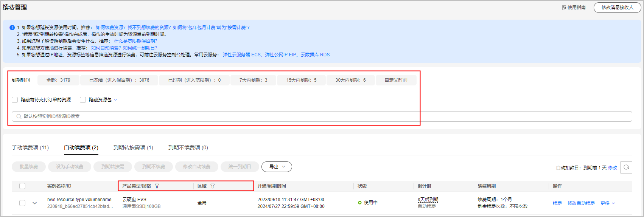Screen dimensions: 644x217
Task: Open the 更多 dropdown in operations column
Action: (x=608, y=203)
